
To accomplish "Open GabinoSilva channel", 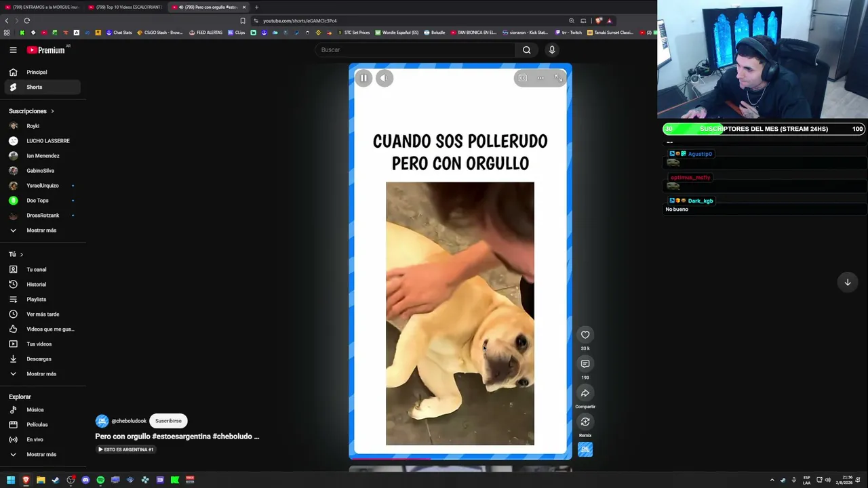I will coord(42,171).
